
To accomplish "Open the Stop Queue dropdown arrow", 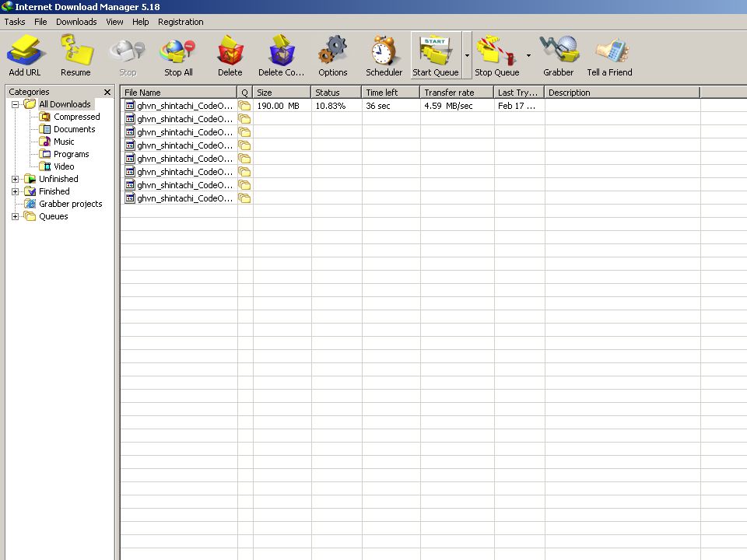I will click(528, 56).
